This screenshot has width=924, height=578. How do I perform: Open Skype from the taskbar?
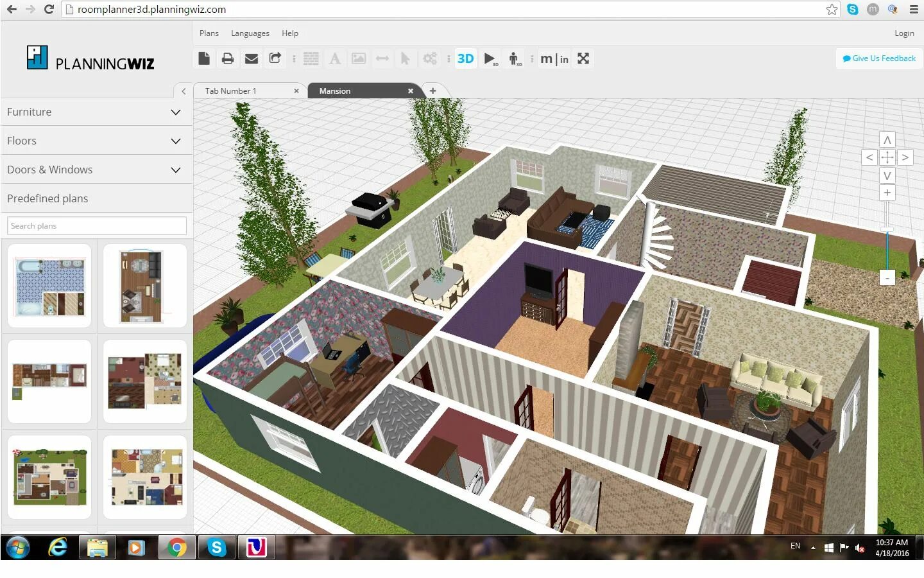[216, 547]
